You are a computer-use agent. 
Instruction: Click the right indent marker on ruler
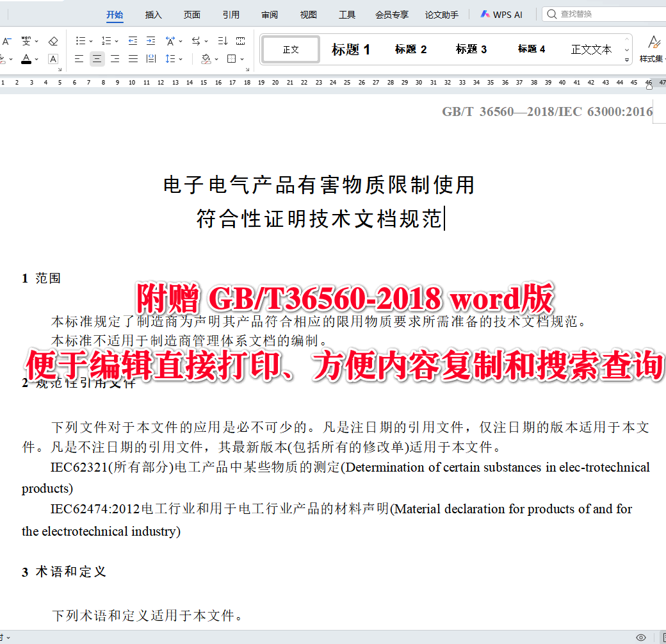click(x=649, y=87)
